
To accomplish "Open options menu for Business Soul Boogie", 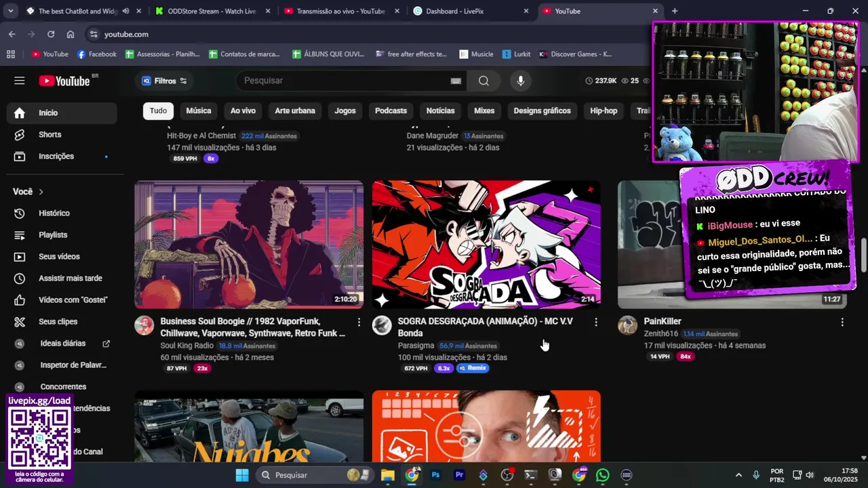I will point(359,322).
